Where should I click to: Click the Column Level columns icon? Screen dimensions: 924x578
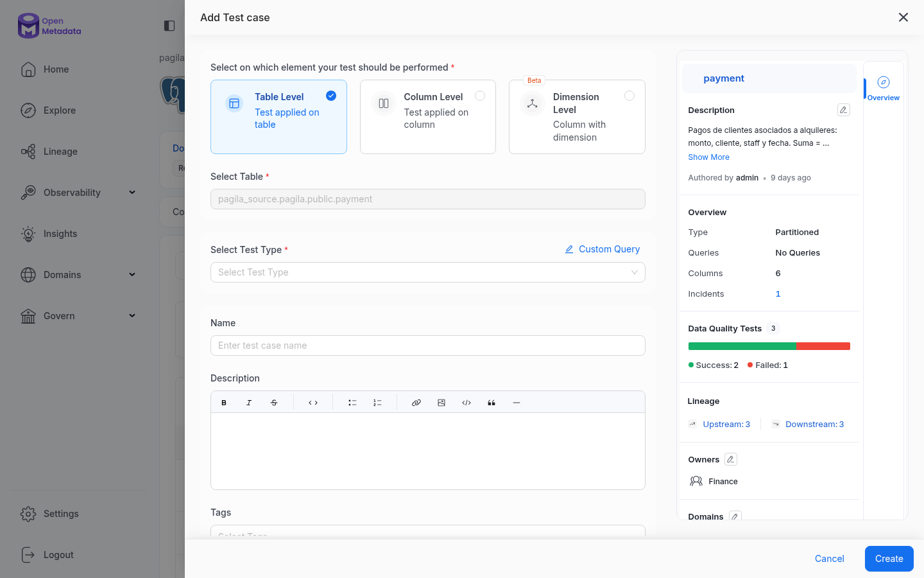click(384, 103)
